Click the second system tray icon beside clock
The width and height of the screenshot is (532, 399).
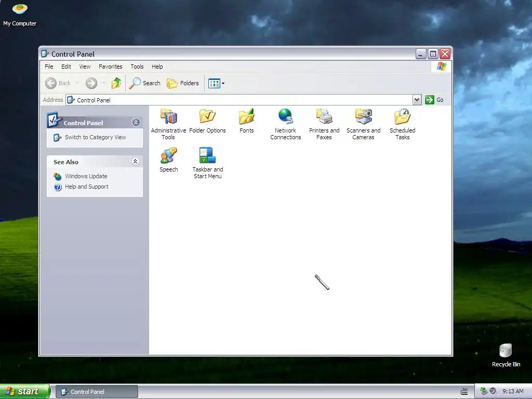(493, 391)
